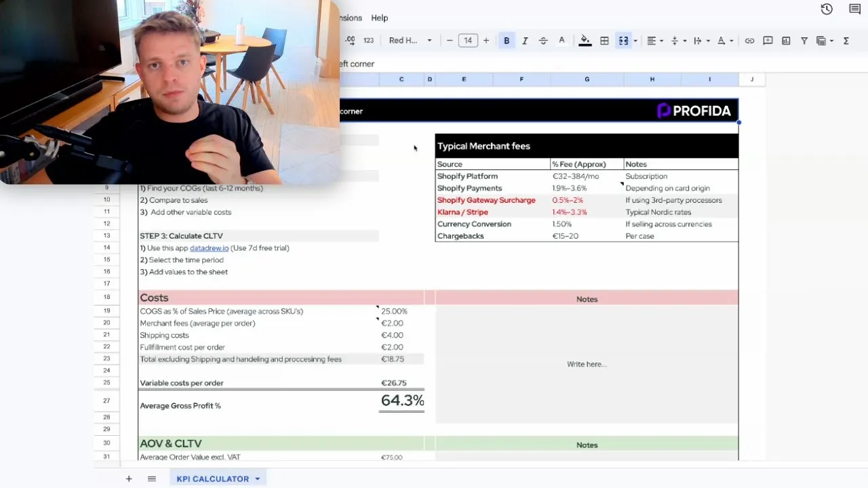868x488 pixels.
Task: Toggle italic formatting
Action: [525, 41]
